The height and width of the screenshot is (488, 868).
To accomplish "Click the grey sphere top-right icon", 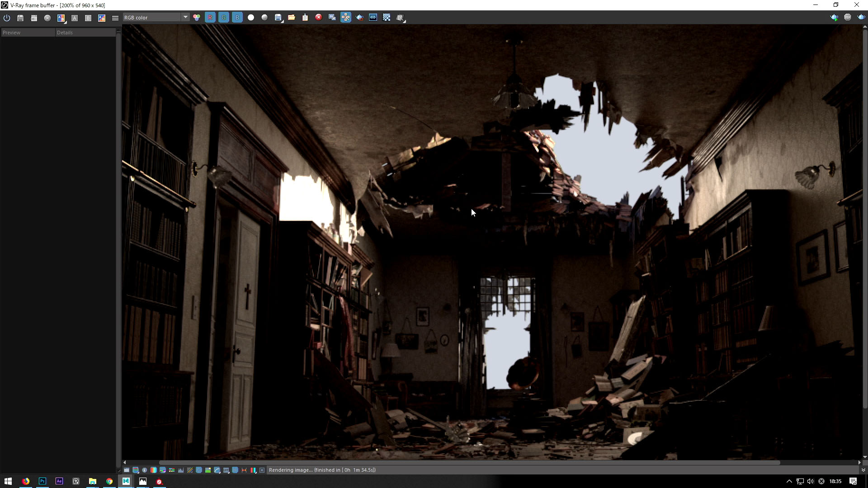I will [848, 18].
